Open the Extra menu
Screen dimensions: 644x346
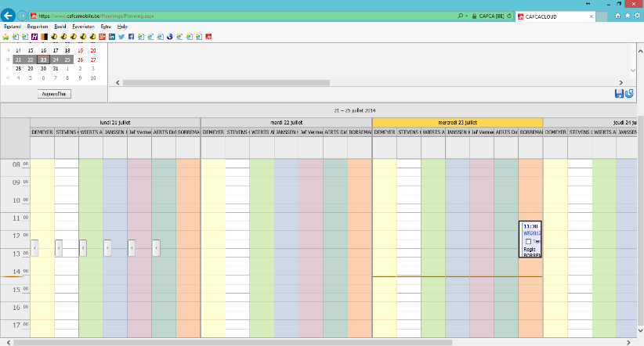(106, 27)
